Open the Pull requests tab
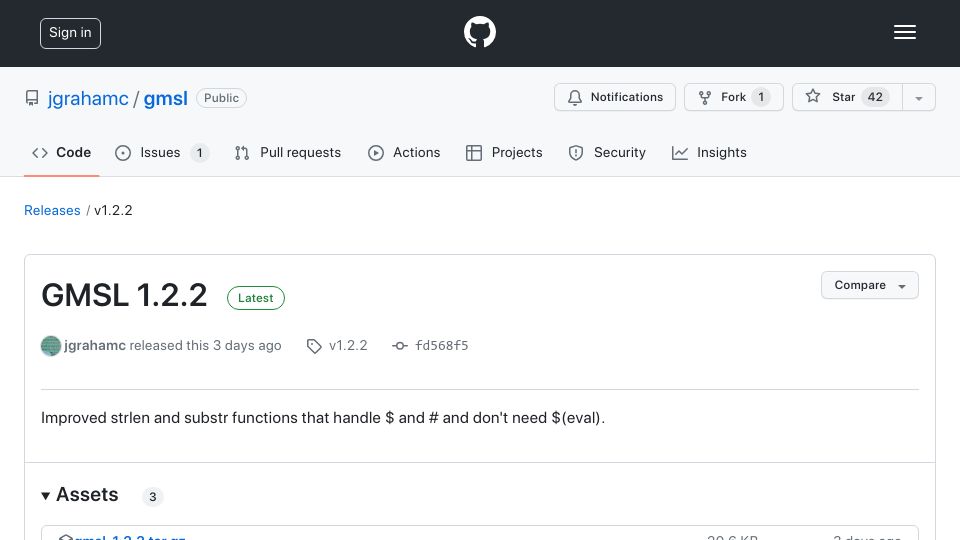 (287, 152)
